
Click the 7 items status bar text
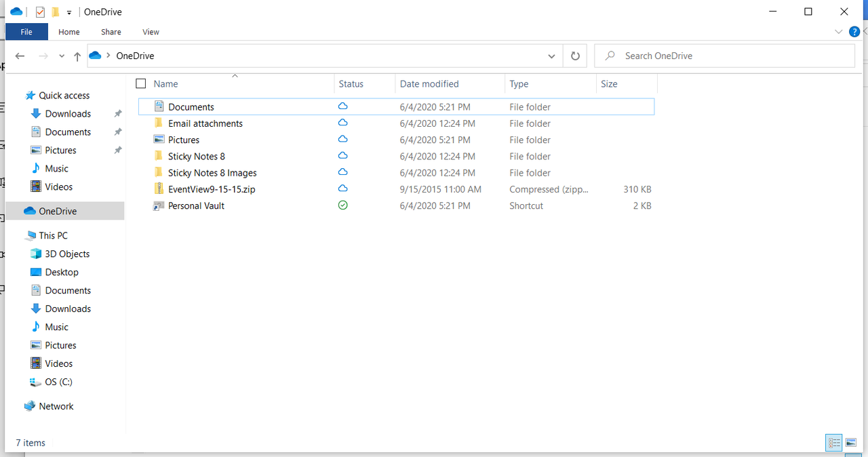coord(31,443)
